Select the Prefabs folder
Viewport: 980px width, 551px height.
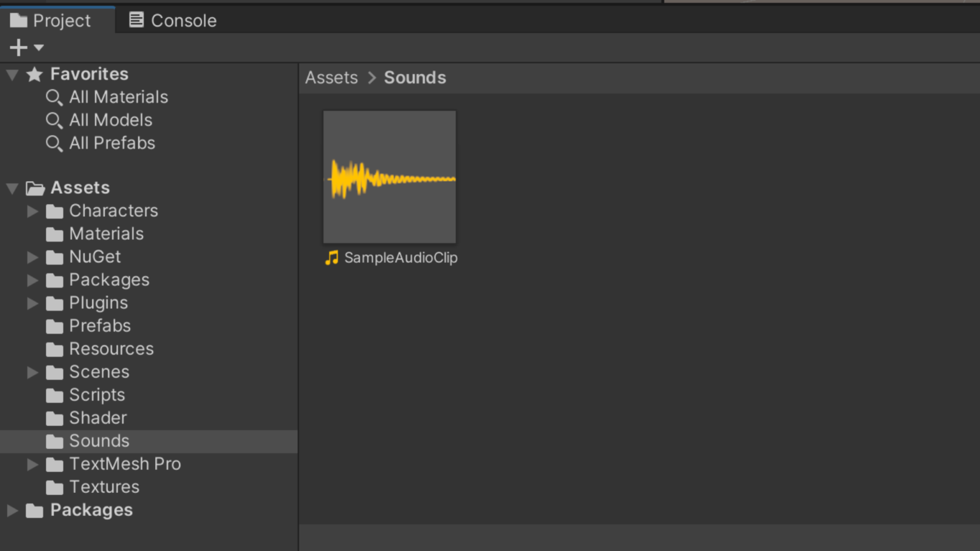coord(98,326)
